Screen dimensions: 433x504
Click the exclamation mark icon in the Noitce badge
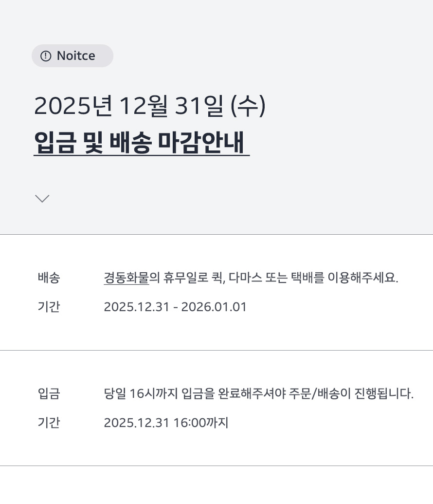click(45, 56)
